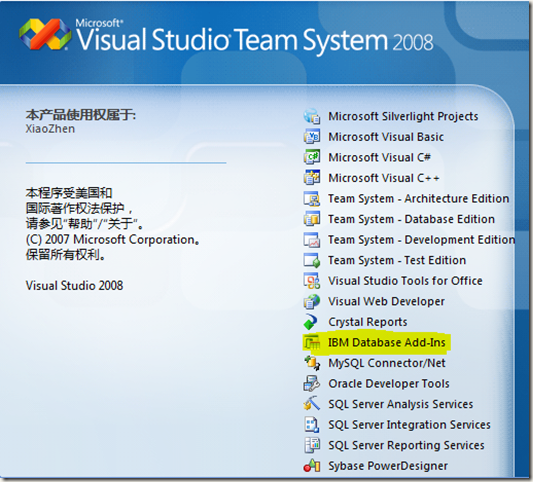Click the '本程序受美国和' line
Screen dimensions: 533x482
(69, 193)
